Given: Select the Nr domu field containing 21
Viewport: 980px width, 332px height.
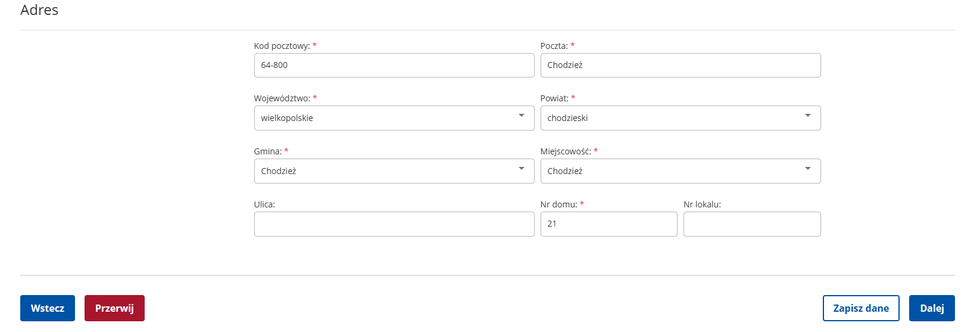Looking at the screenshot, I should tap(608, 224).
